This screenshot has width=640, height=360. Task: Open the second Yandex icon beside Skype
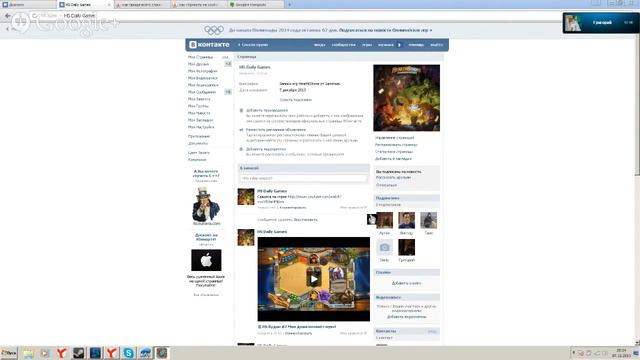(111, 353)
